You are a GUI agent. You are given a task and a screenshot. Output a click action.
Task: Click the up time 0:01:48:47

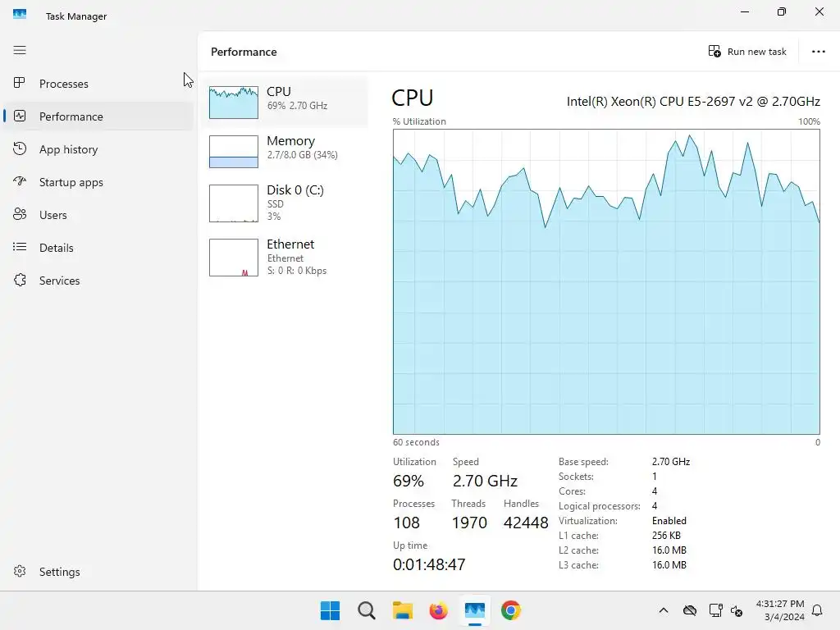429,564
